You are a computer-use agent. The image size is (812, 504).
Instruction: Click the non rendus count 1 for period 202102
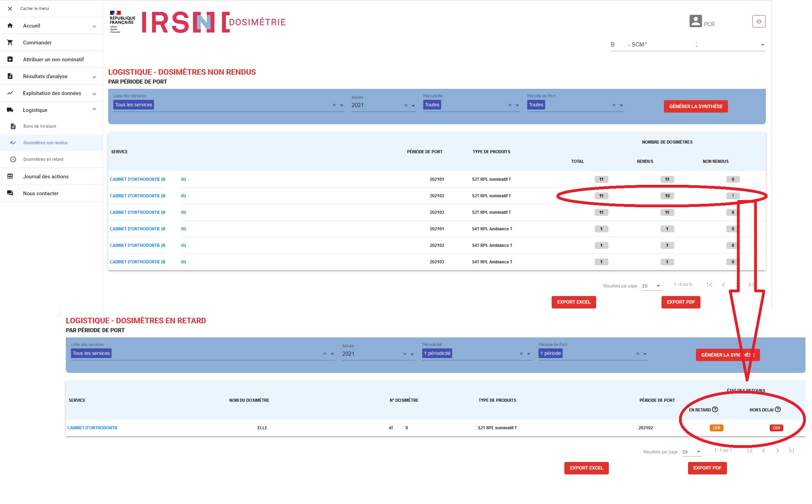[x=733, y=196]
